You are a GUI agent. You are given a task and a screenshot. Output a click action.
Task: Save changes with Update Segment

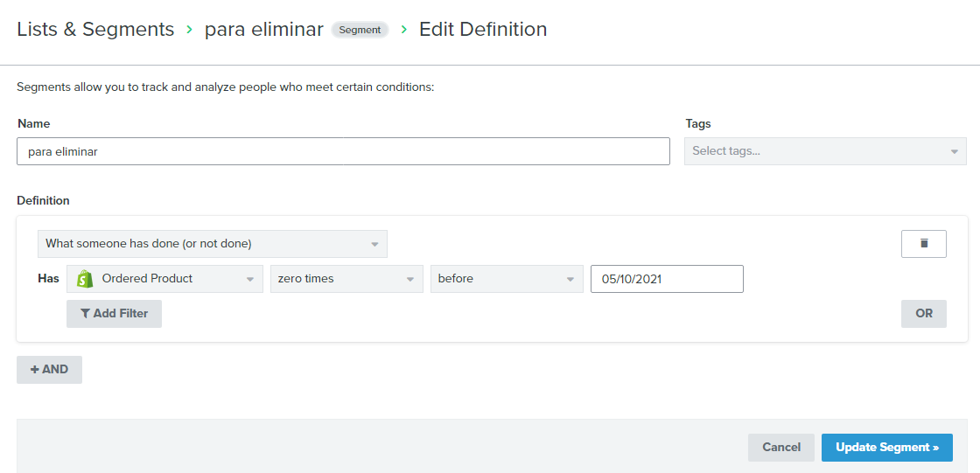point(887,448)
